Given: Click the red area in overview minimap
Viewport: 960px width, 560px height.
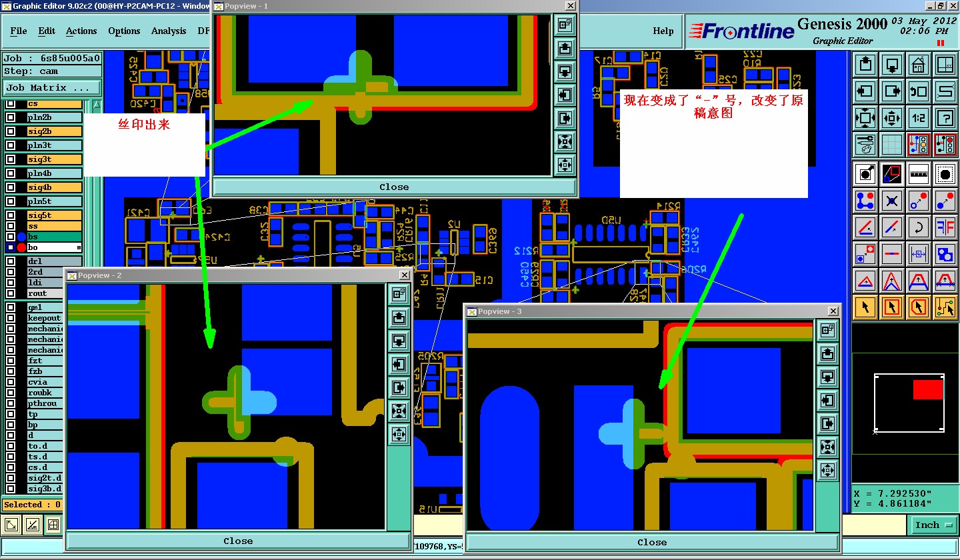Looking at the screenshot, I should (x=928, y=389).
